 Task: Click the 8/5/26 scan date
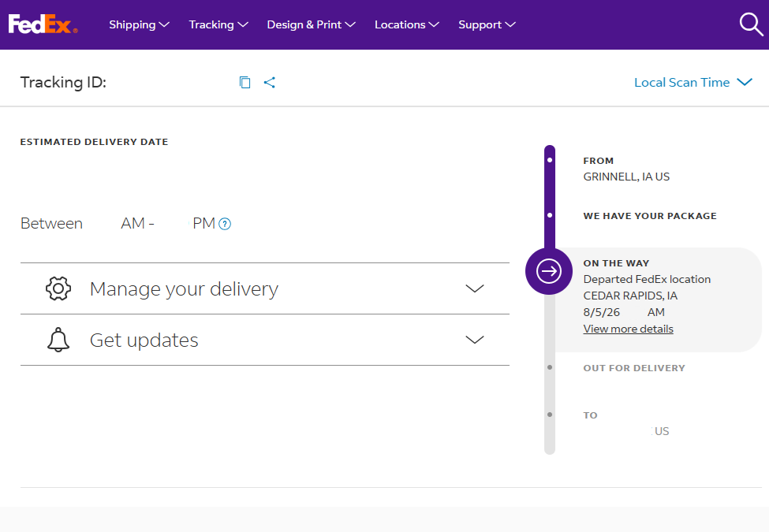[601, 313]
